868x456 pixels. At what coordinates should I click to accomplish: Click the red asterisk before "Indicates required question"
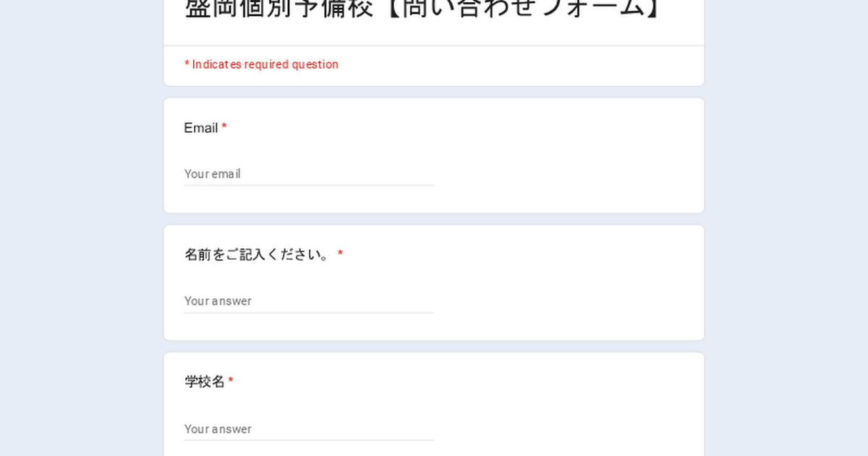coord(187,64)
